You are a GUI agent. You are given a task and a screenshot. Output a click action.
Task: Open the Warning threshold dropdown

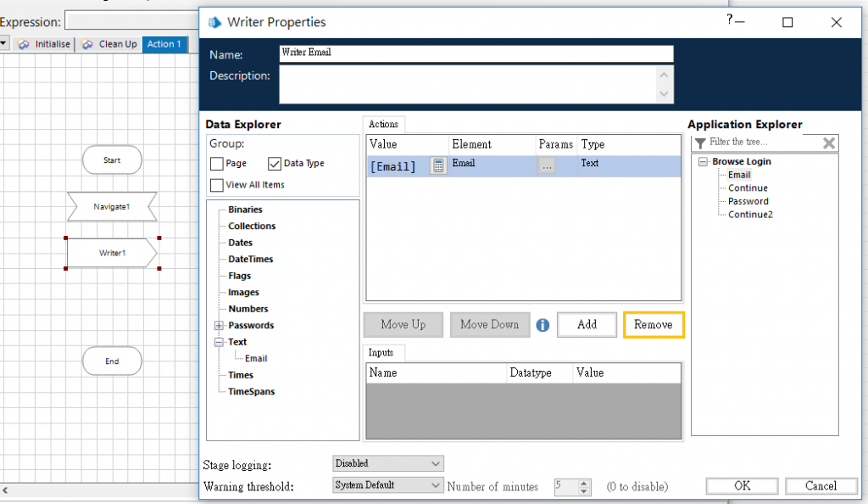(x=387, y=485)
